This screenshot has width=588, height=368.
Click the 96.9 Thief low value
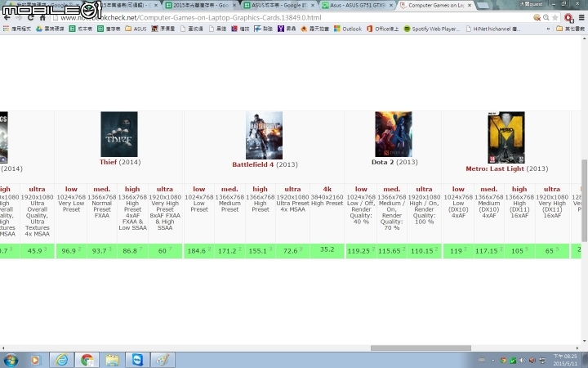[x=71, y=251]
